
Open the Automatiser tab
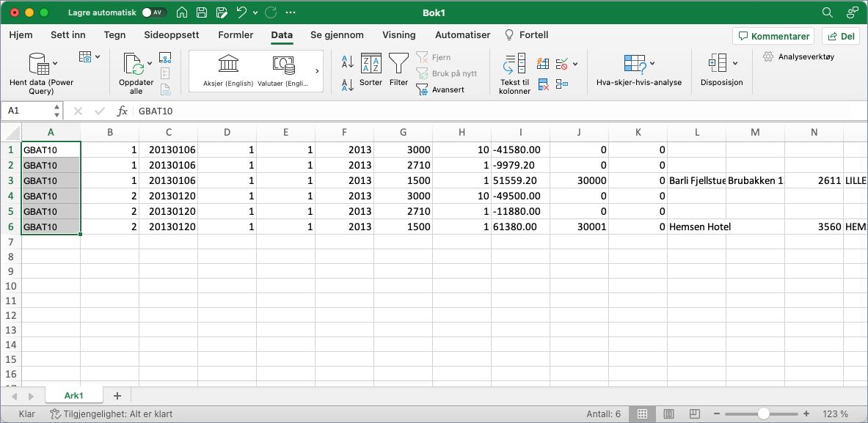click(463, 35)
